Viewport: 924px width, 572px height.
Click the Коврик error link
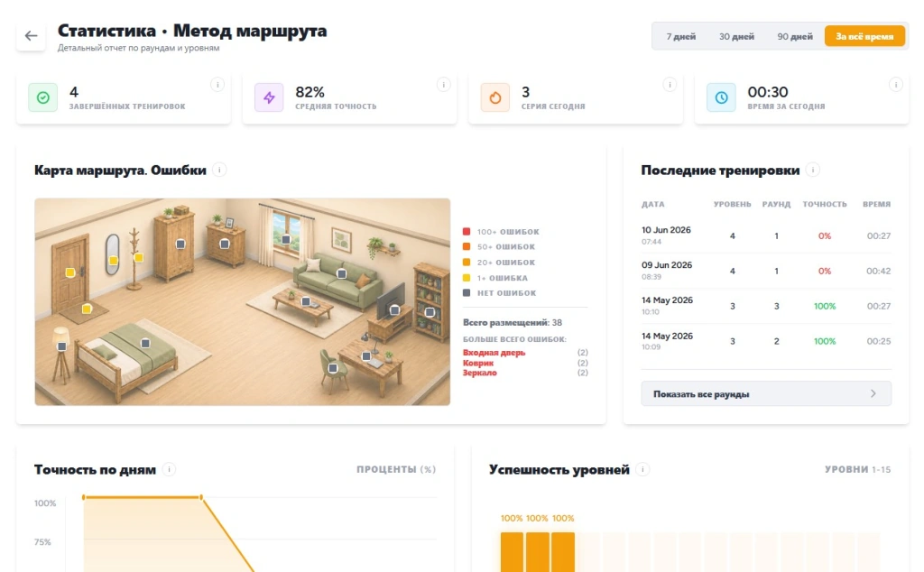(478, 363)
